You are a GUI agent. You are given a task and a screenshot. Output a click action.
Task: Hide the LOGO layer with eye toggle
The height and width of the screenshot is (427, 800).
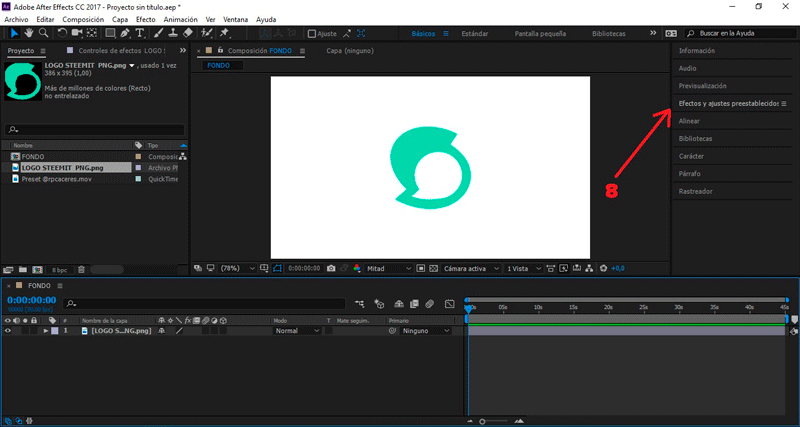click(x=8, y=330)
